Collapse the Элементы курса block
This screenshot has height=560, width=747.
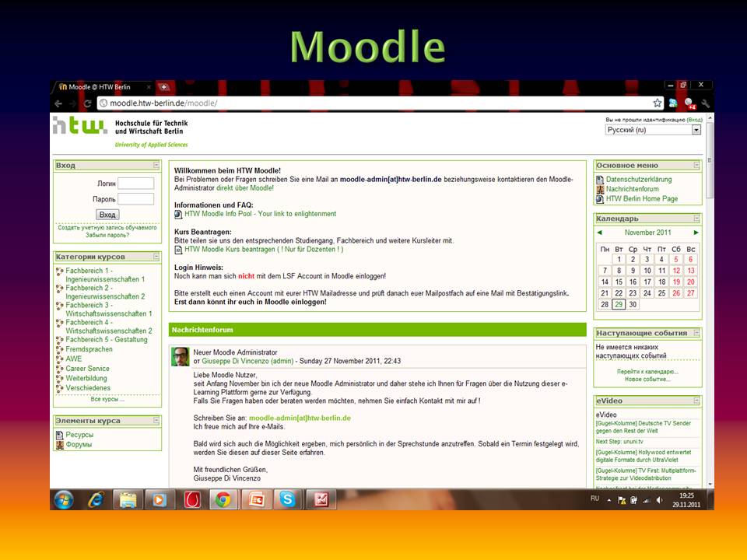tap(156, 421)
